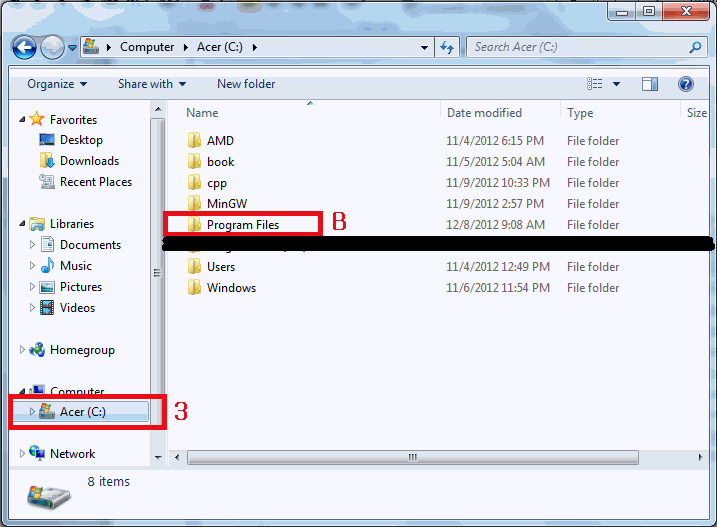Select the Windows folder icon
This screenshot has height=527, width=717.
(195, 288)
